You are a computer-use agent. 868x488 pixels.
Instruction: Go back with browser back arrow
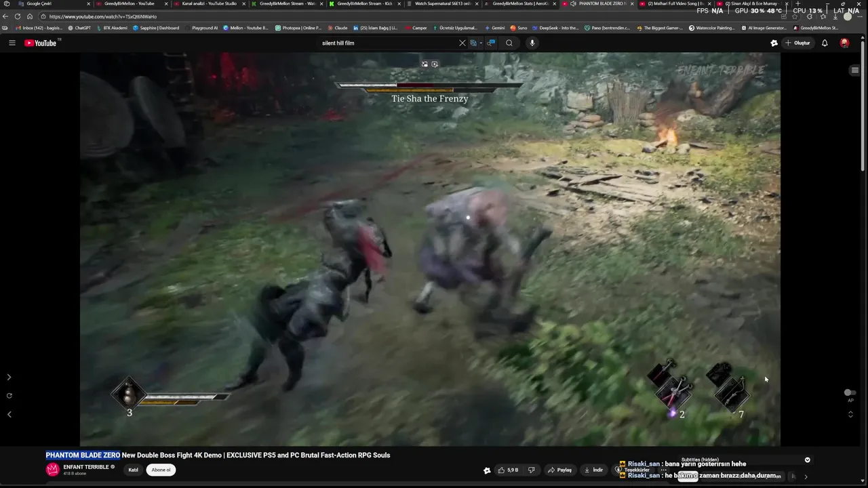coord(5,16)
